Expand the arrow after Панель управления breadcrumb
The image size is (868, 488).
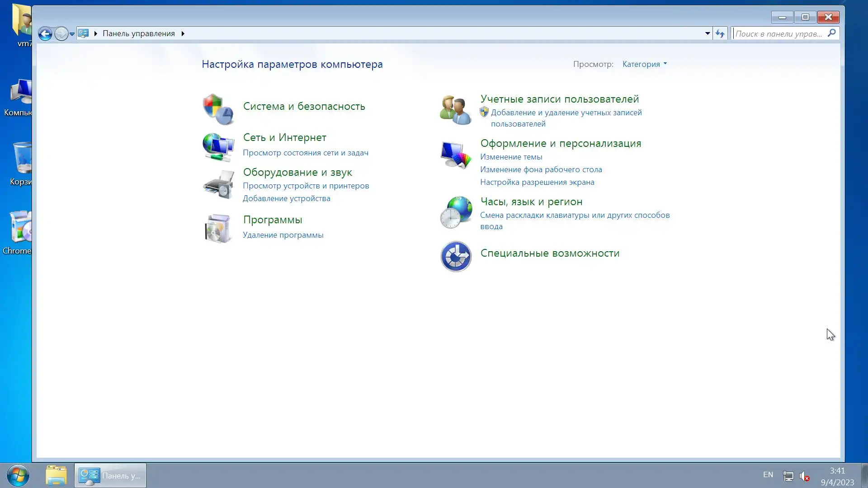[x=183, y=33]
